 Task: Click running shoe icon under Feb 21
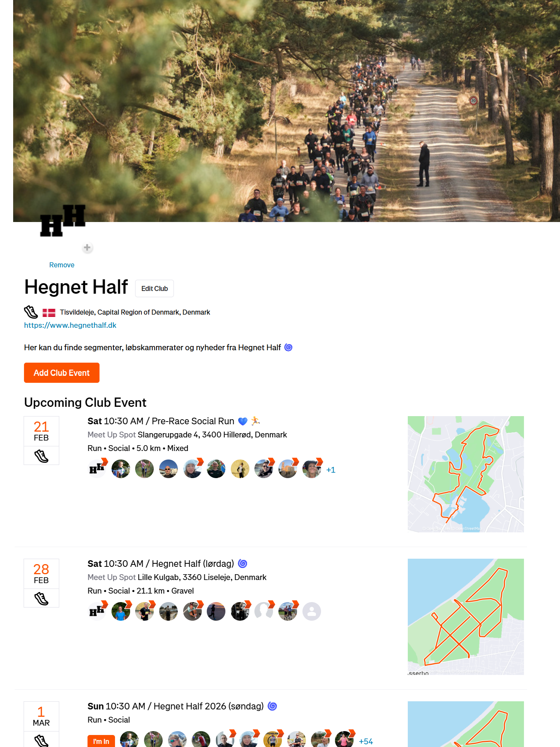[x=41, y=456]
